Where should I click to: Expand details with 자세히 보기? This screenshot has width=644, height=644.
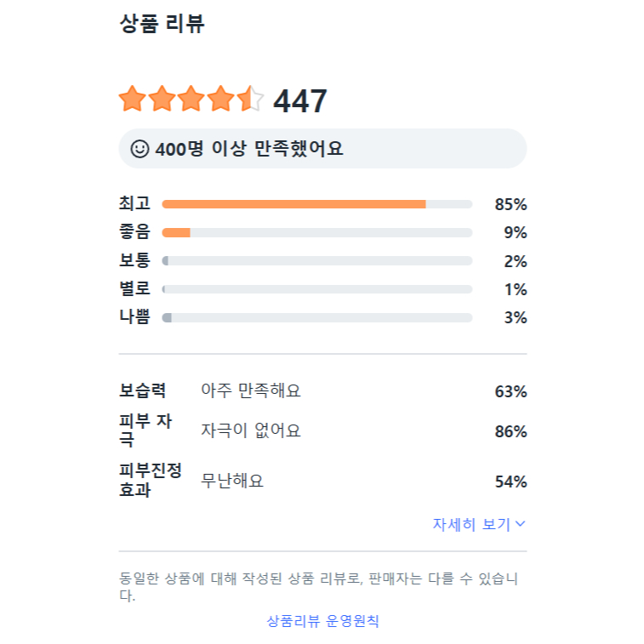pyautogui.click(x=472, y=524)
